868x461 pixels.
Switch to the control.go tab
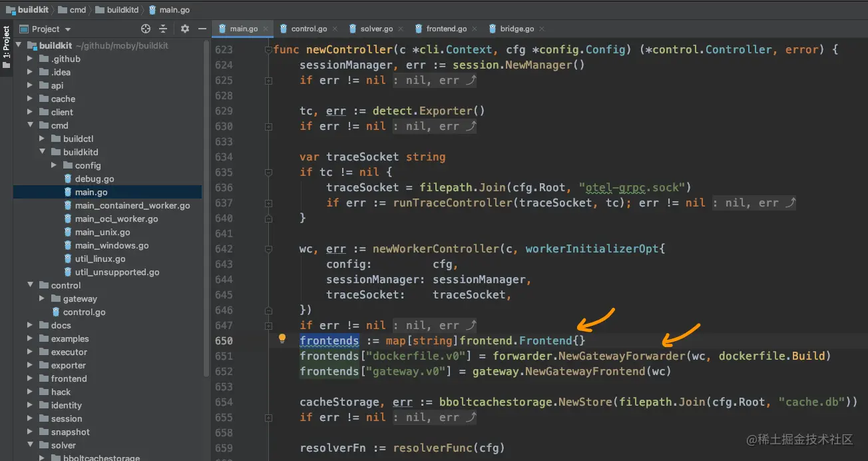coord(310,29)
